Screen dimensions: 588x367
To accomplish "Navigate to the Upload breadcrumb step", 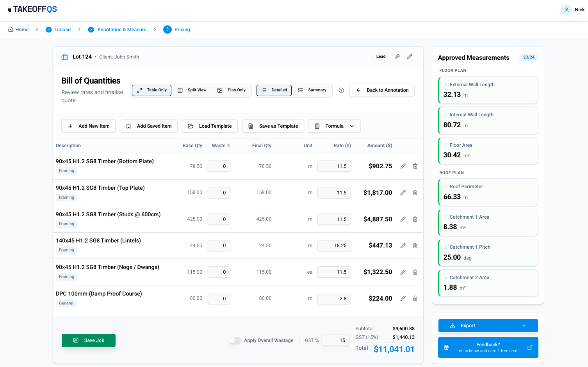I will click(x=63, y=29).
